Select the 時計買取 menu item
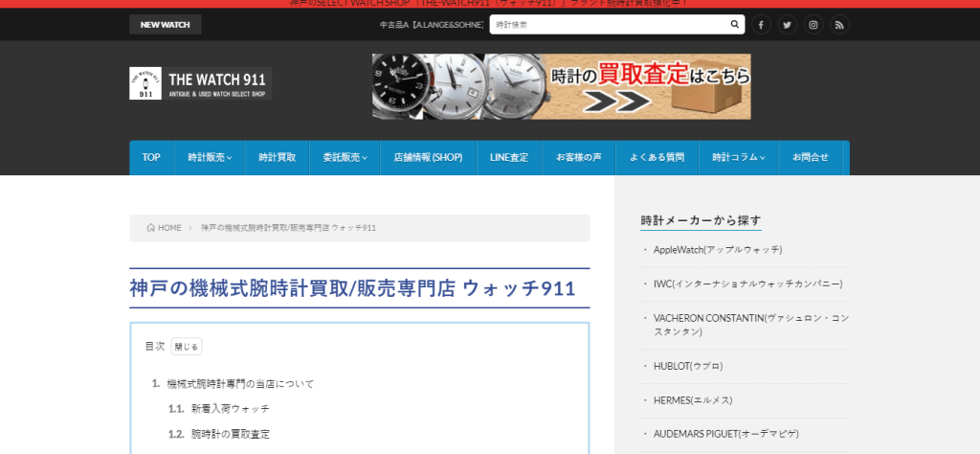Viewport: 980px width, 454px height. click(277, 157)
